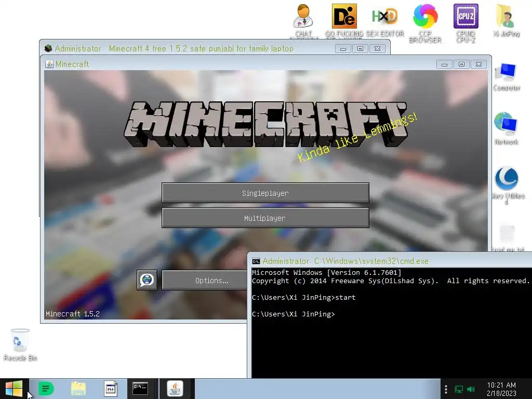Show hidden tray icons
532x399 pixels.
tap(446, 389)
